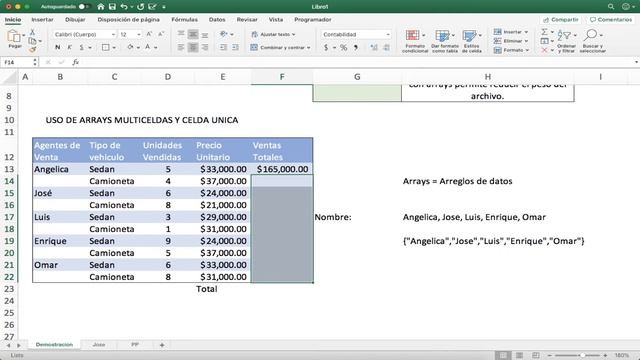Open the Eliminar cells dropdown
The width and height of the screenshot is (640, 360).
pos(511,41)
